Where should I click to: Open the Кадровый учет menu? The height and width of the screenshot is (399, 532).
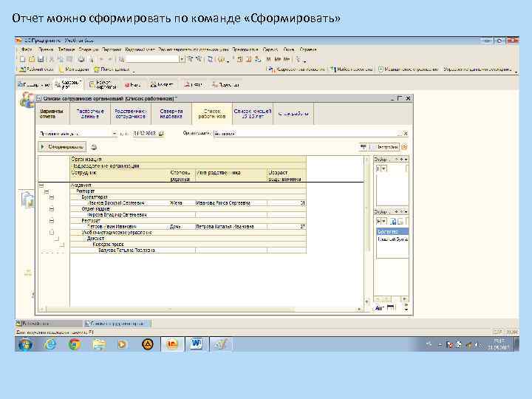140,50
